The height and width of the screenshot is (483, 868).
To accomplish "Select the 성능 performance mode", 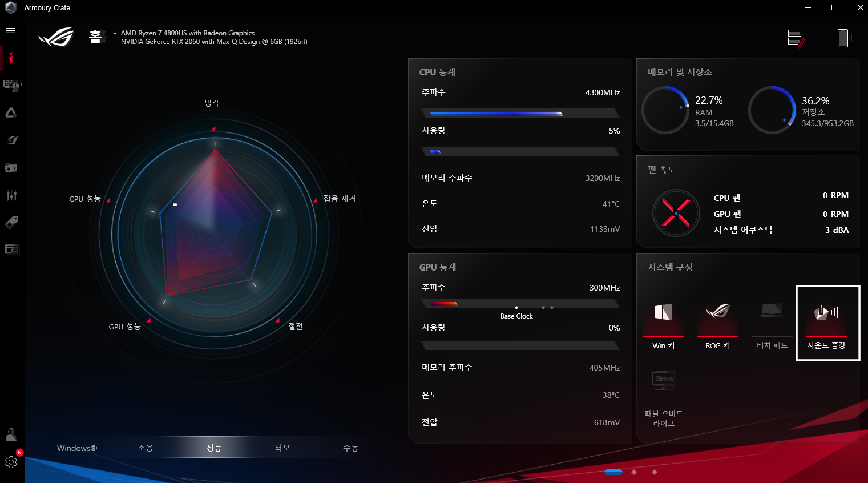I will click(x=214, y=448).
